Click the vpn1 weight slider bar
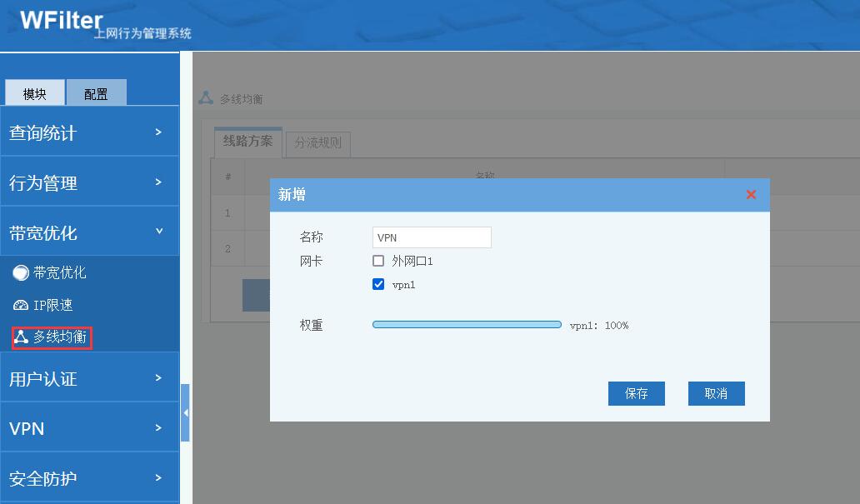 click(467, 325)
